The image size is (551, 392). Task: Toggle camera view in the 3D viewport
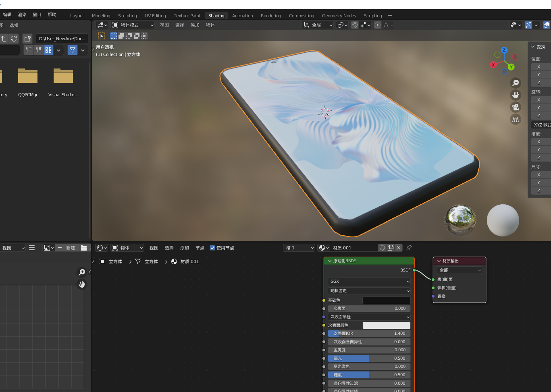pos(516,107)
